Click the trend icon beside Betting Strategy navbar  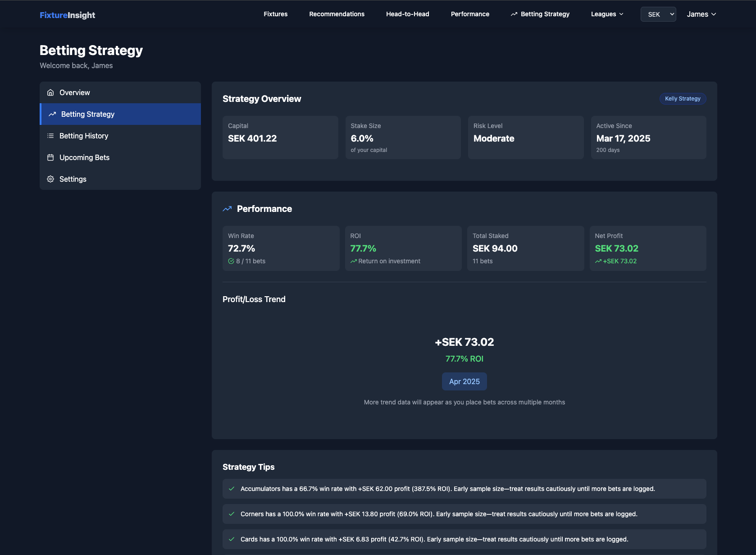point(514,14)
